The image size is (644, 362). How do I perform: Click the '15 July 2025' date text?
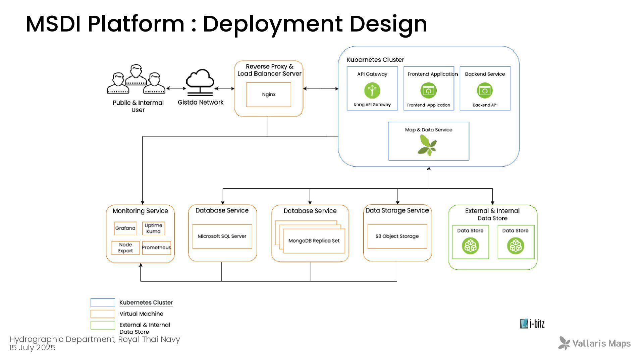(x=32, y=348)
